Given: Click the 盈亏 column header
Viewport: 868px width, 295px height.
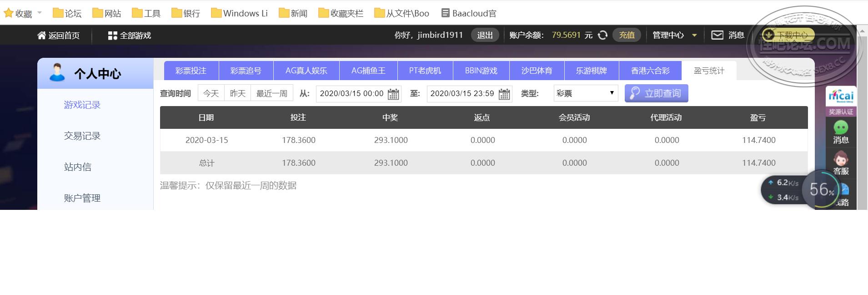Looking at the screenshot, I should coord(758,117).
